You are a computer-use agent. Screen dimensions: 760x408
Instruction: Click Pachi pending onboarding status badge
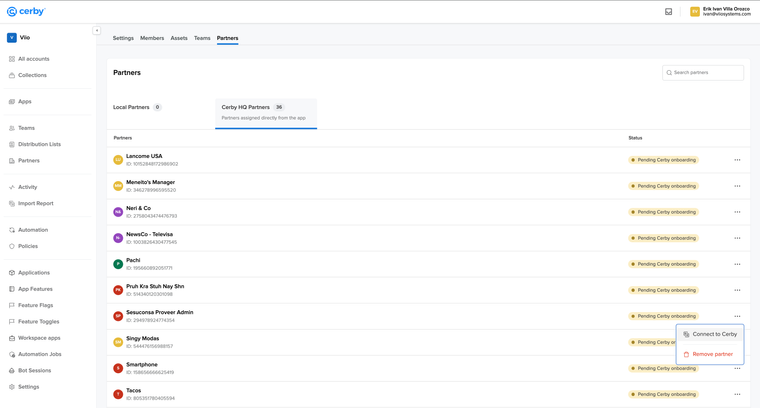tap(663, 264)
